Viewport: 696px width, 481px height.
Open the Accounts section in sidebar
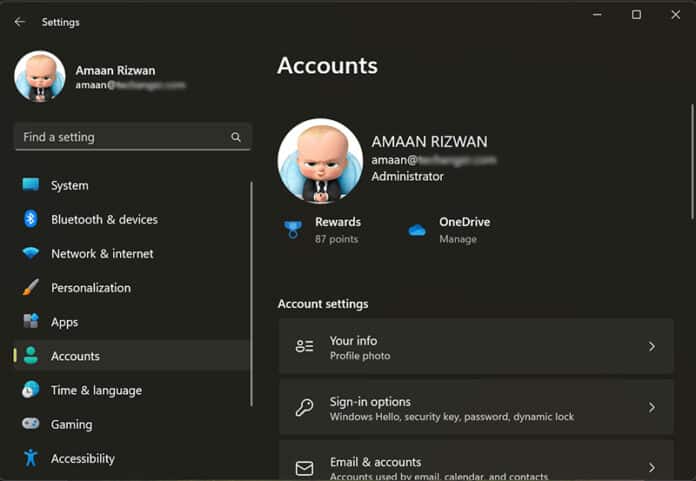pyautogui.click(x=75, y=356)
